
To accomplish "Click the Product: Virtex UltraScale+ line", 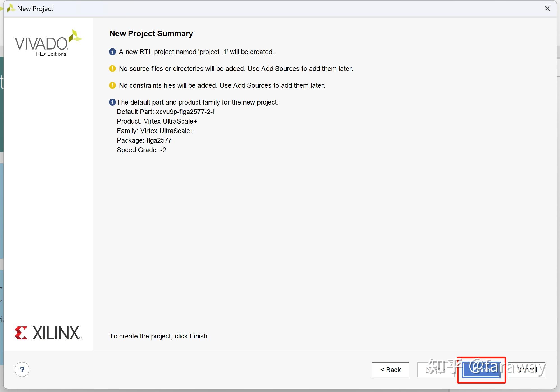I will [157, 121].
